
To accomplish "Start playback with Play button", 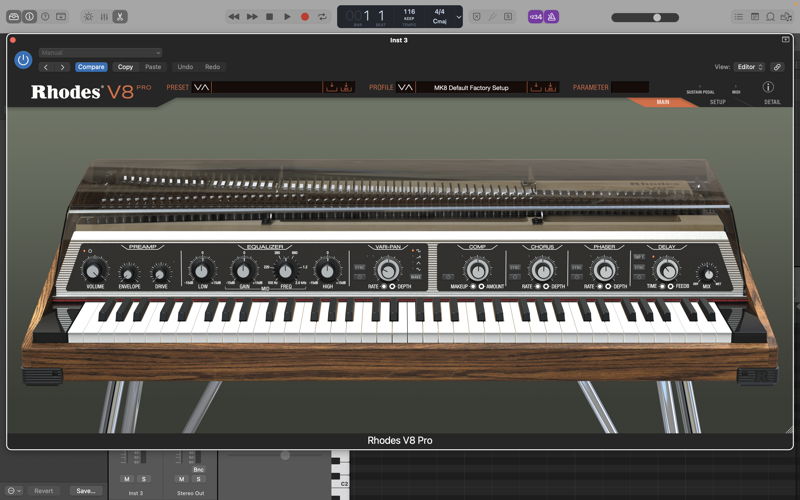I will click(287, 17).
